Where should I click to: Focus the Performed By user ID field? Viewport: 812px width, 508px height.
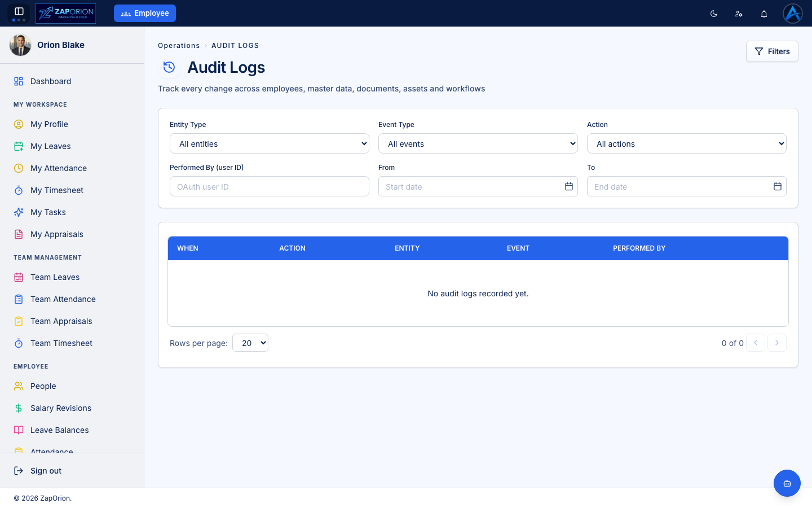(x=270, y=186)
